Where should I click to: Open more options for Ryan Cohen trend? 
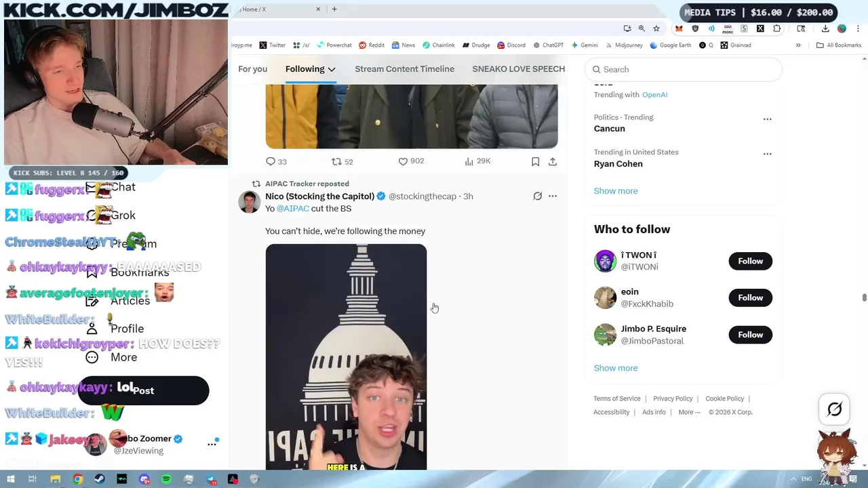click(x=767, y=154)
